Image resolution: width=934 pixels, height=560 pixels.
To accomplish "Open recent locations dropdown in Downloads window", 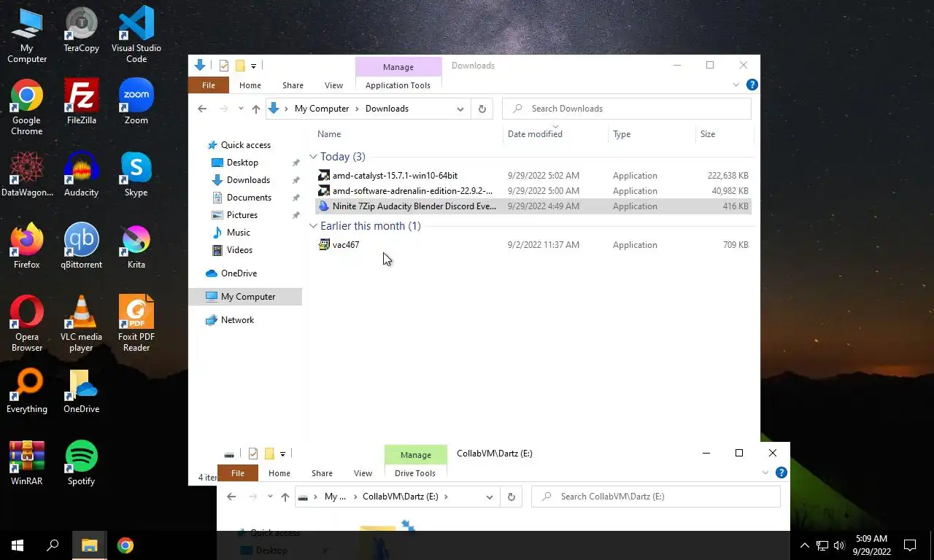I will coord(240,109).
